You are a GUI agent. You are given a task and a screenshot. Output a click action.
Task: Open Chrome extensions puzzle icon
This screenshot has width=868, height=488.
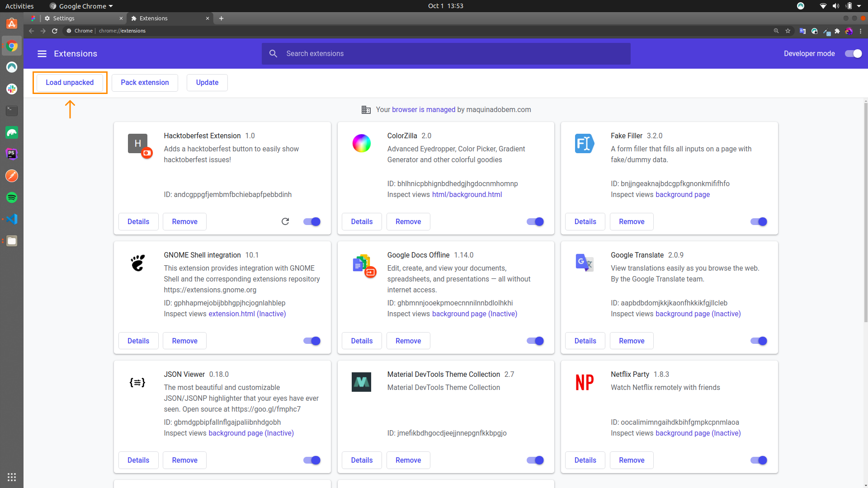tap(837, 31)
